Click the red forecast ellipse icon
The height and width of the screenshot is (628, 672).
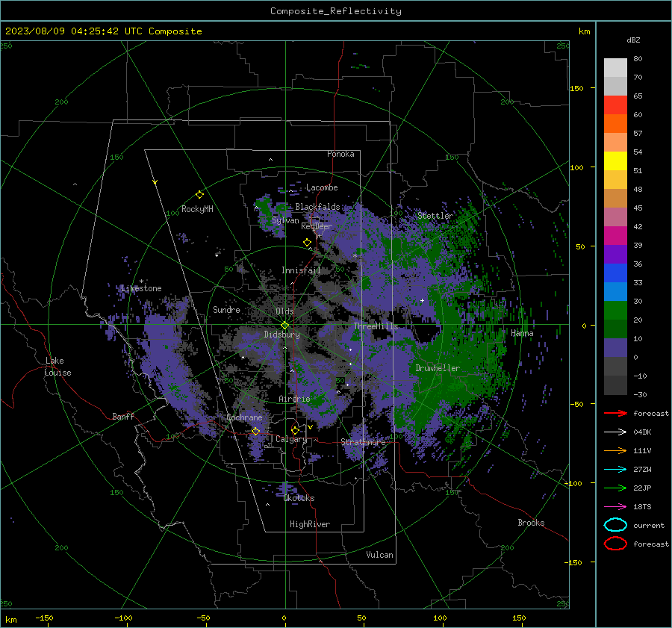[x=615, y=544]
